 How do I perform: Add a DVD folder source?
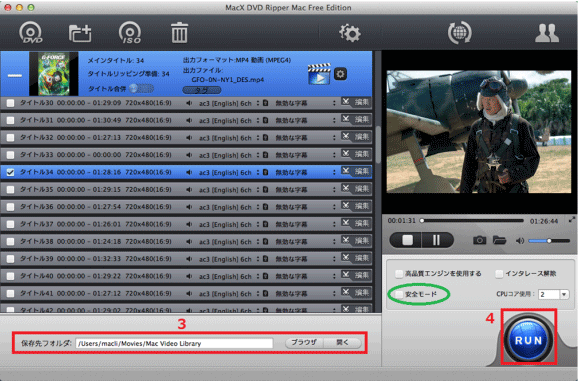coord(80,33)
